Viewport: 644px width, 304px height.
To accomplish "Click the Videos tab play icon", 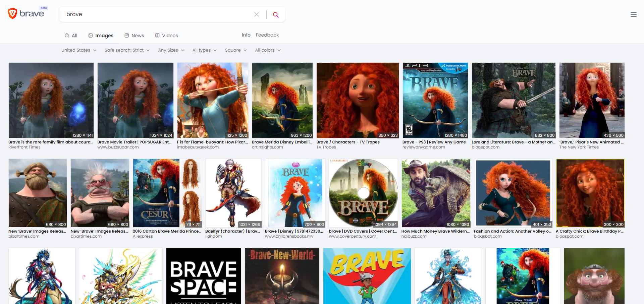I will point(157,36).
